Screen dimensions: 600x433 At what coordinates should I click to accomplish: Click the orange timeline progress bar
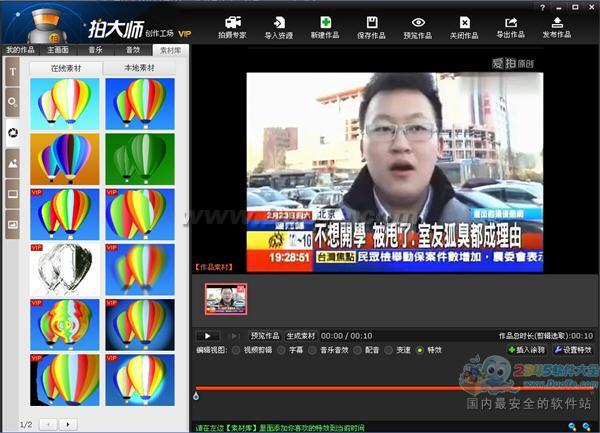point(394,388)
